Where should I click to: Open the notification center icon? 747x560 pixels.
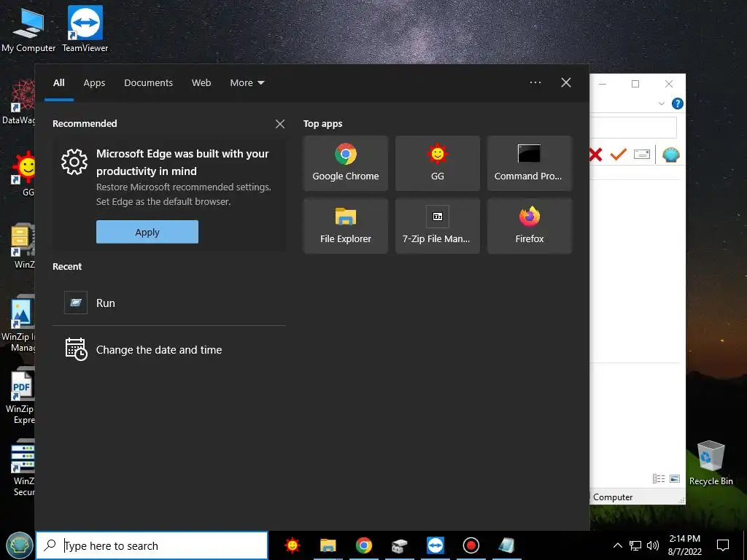(x=723, y=545)
